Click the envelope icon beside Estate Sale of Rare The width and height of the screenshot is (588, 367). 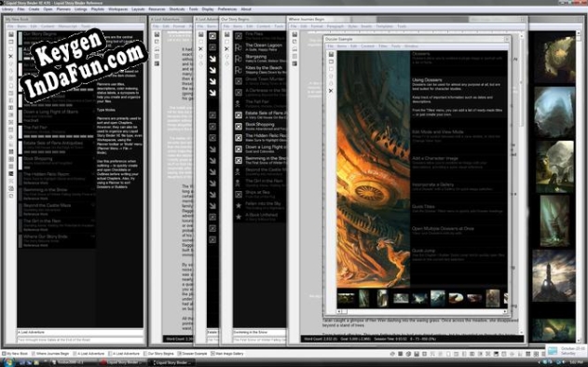[239, 116]
